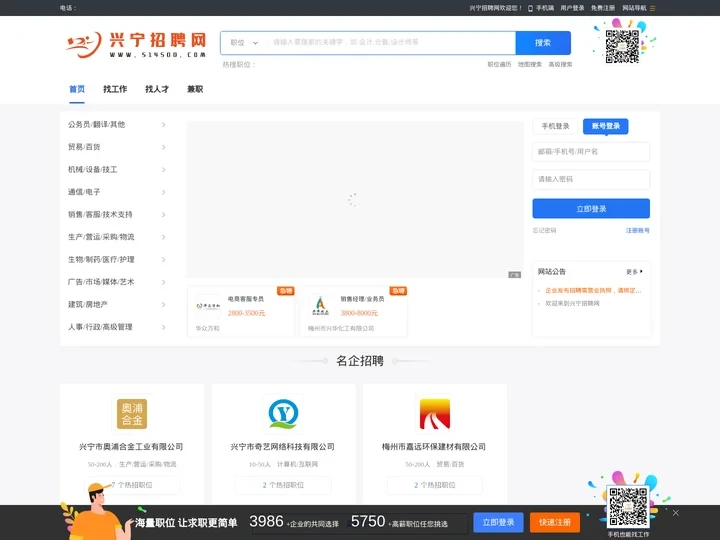Open the 奇艺网络科技 company logo

pos(283,414)
